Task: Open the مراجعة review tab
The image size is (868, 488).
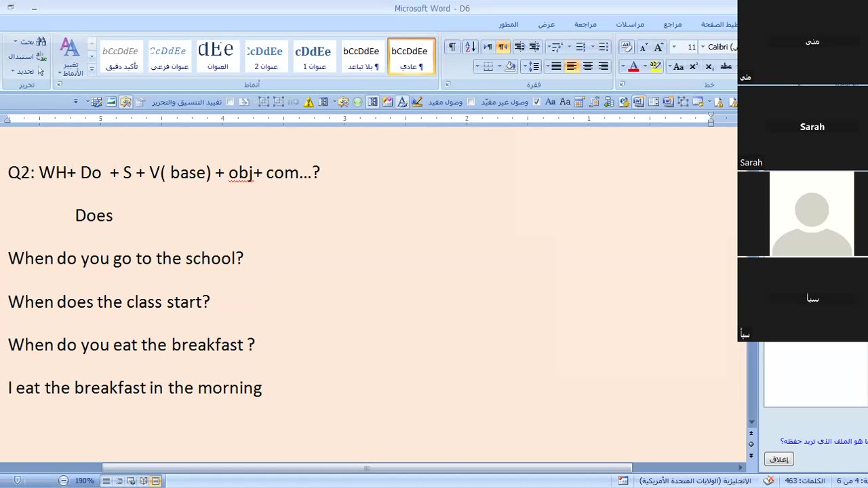Action: tap(585, 24)
